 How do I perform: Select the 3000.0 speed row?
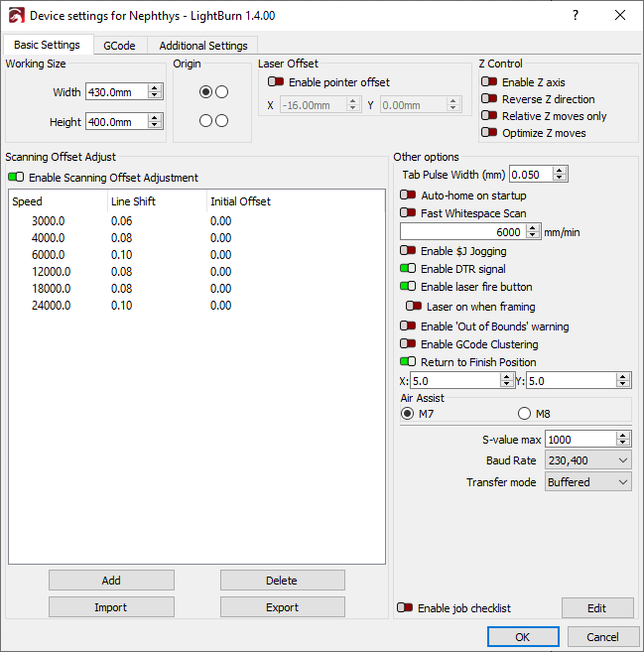coord(196,220)
